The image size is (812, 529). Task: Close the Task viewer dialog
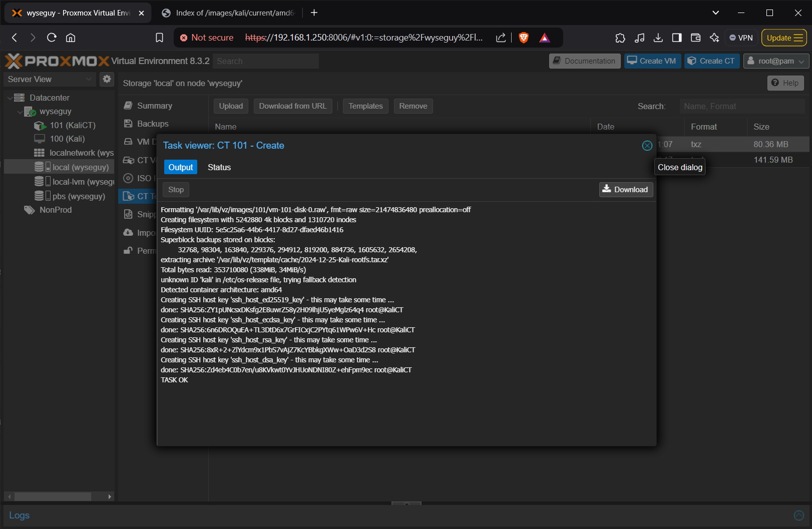[647, 146]
